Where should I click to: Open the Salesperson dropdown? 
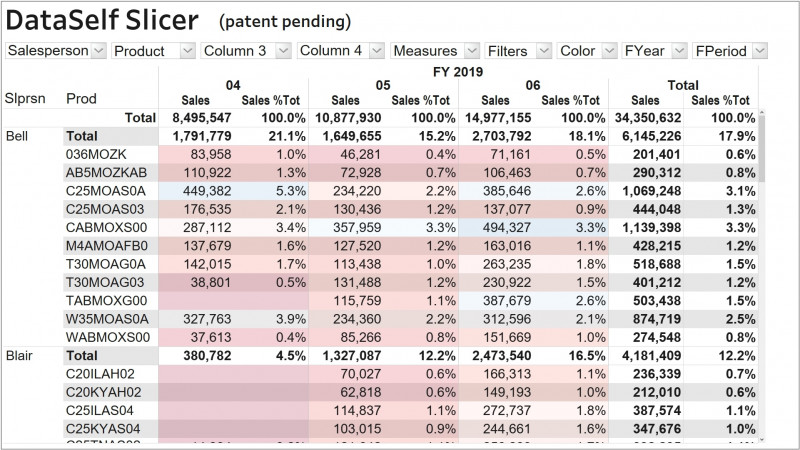(x=56, y=51)
